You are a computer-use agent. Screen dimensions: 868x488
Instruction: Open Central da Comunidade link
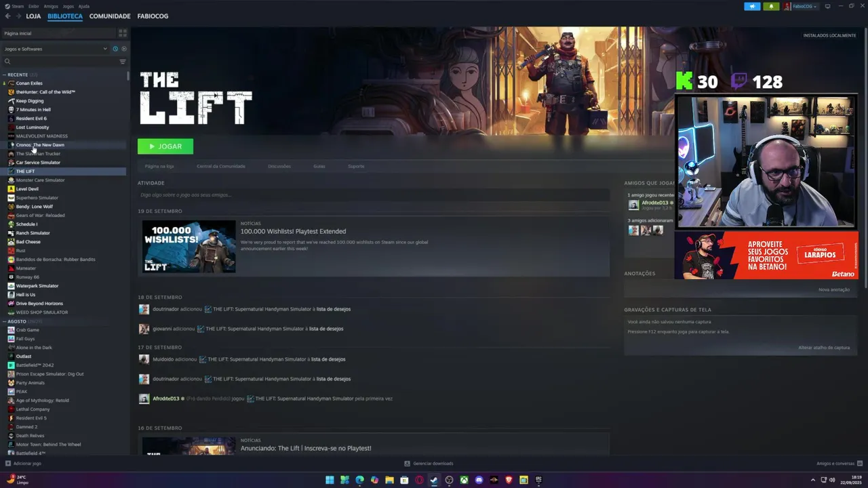pos(221,166)
